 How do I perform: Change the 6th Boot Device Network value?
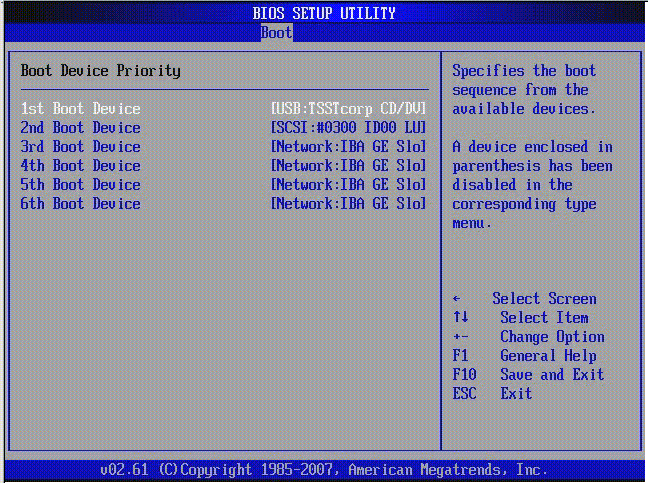click(349, 204)
